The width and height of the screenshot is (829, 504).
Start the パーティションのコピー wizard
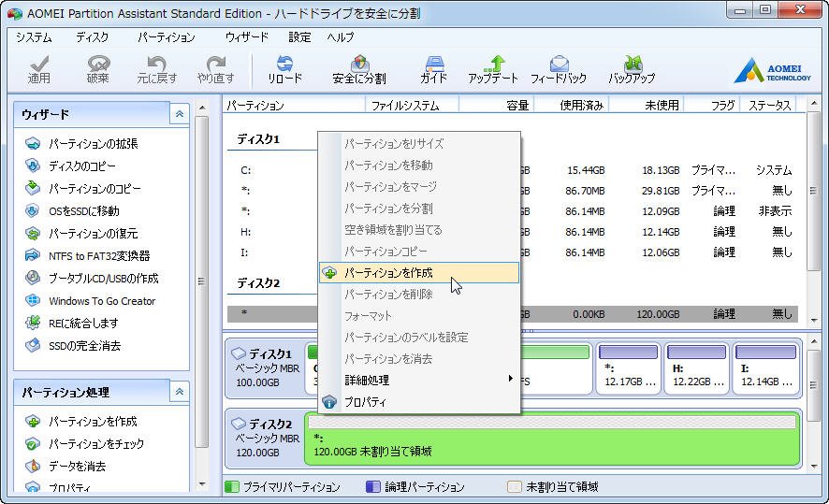point(83,189)
